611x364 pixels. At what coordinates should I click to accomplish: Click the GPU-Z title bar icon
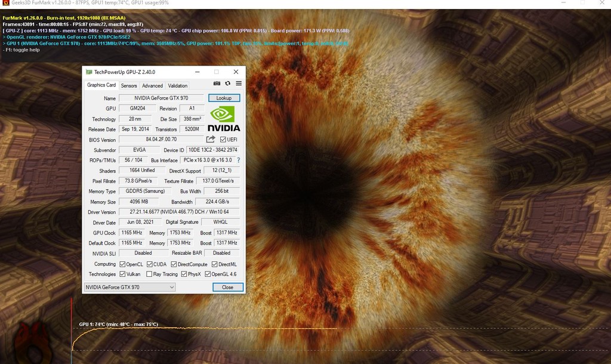88,72
